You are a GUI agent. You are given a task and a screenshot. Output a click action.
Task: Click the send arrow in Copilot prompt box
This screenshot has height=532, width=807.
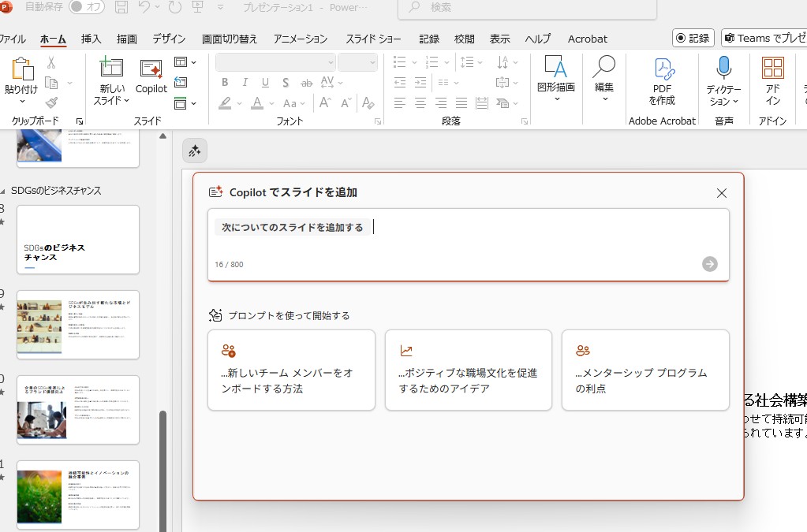click(x=710, y=264)
